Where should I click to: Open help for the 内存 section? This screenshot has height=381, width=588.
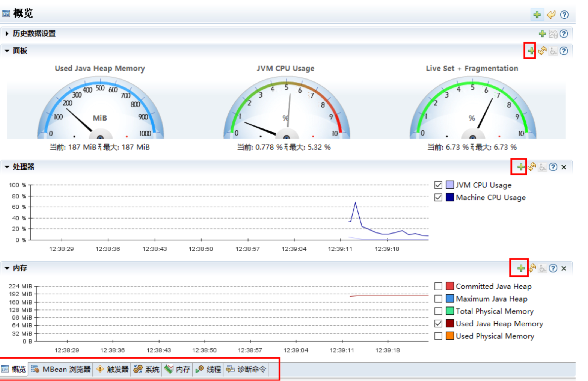553,268
